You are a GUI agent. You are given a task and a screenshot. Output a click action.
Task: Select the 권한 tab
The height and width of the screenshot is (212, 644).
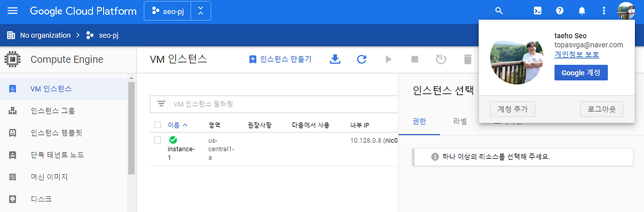tap(419, 121)
